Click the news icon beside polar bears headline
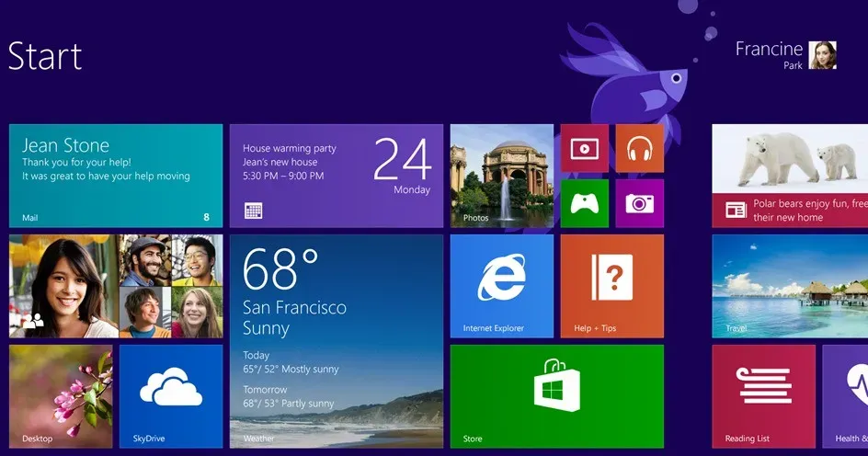 tap(736, 210)
